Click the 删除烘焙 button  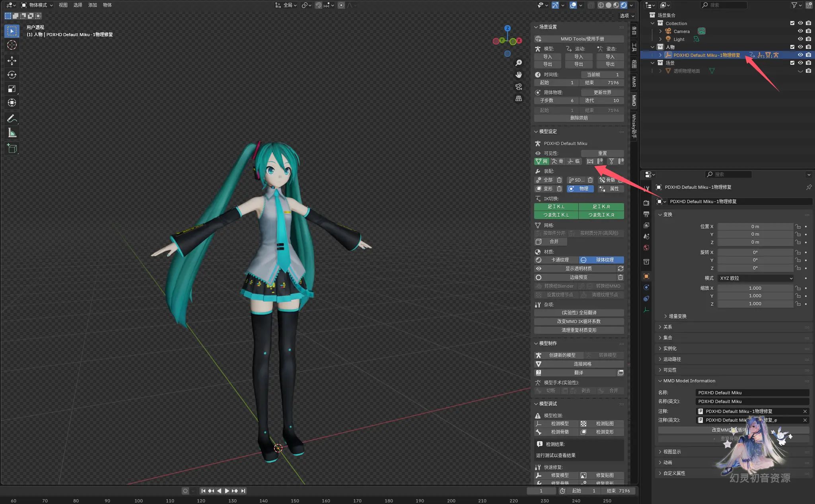pos(579,118)
